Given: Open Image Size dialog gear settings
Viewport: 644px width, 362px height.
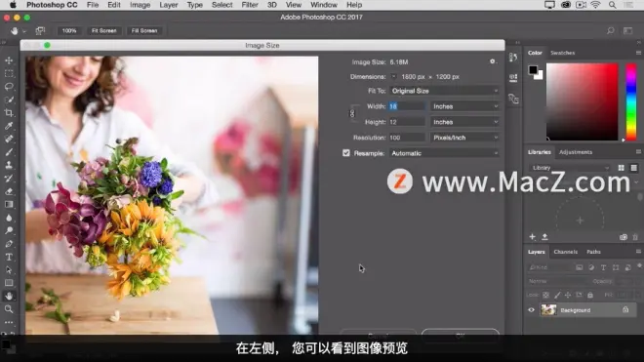Looking at the screenshot, I should coord(493,61).
